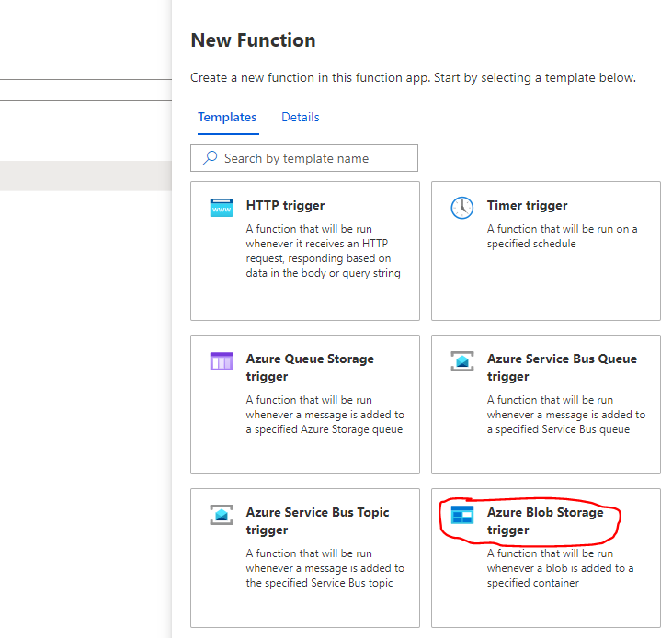Click the magnifier icon in search box
The image size is (672, 638).
210,158
